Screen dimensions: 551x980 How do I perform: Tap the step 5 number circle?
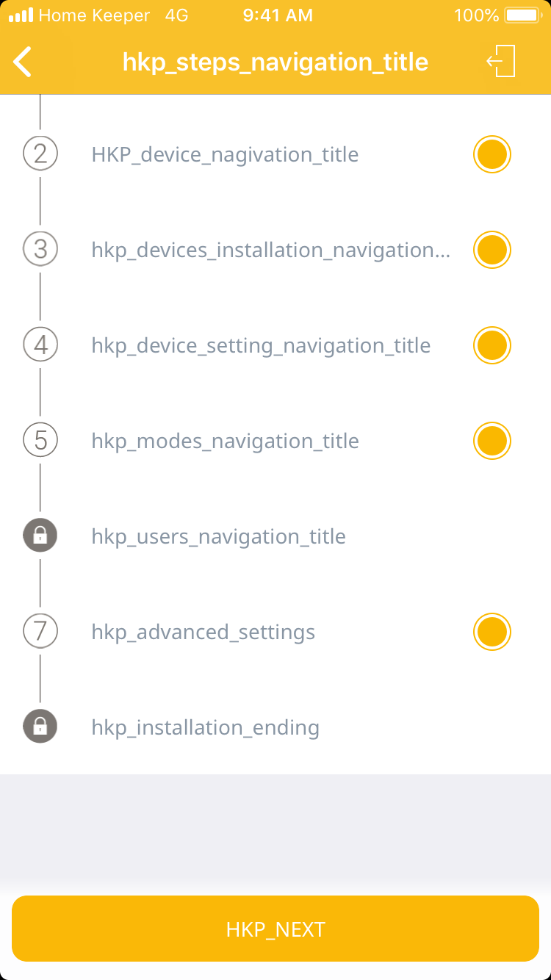(x=40, y=441)
